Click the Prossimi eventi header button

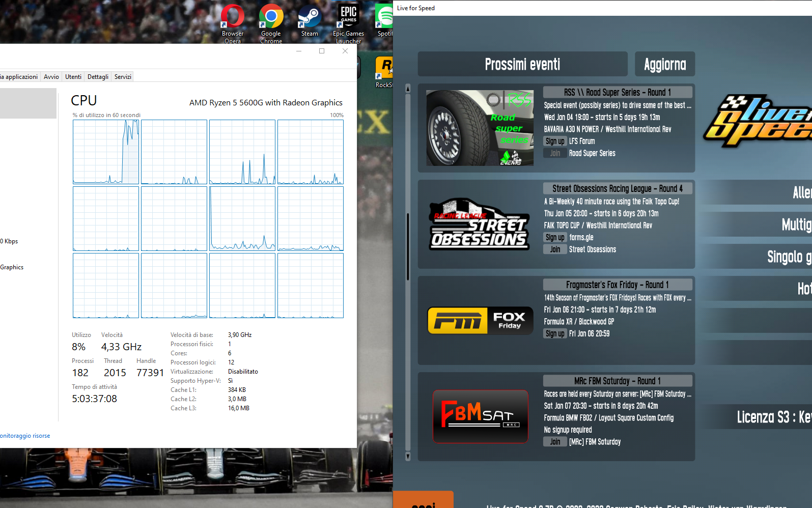(x=522, y=64)
